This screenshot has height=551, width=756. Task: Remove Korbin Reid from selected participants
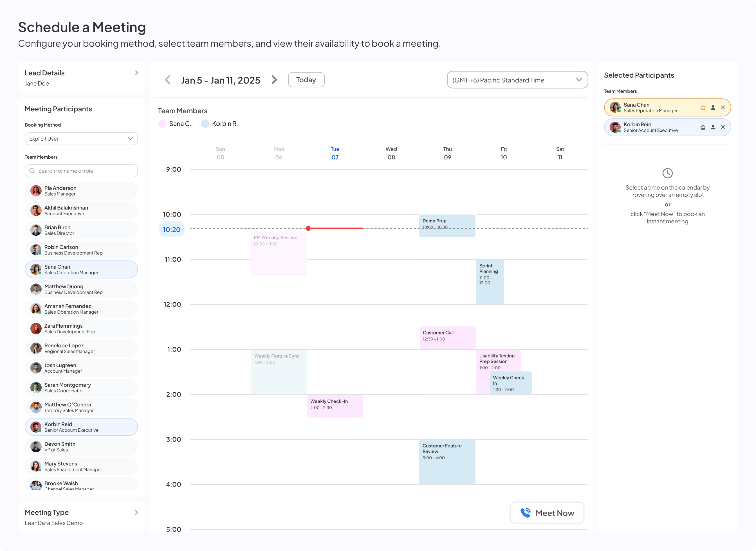[723, 127]
